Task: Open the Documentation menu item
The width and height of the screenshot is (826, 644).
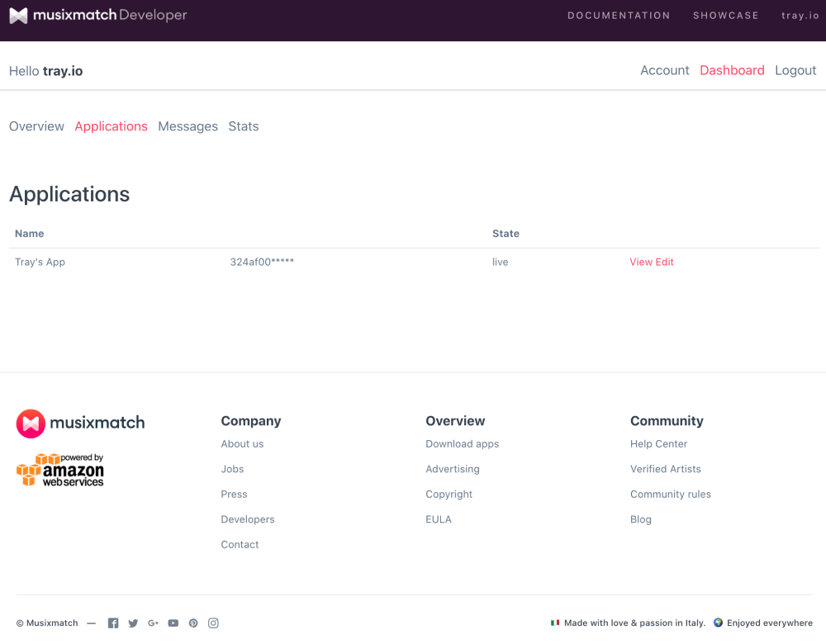Action: [619, 16]
